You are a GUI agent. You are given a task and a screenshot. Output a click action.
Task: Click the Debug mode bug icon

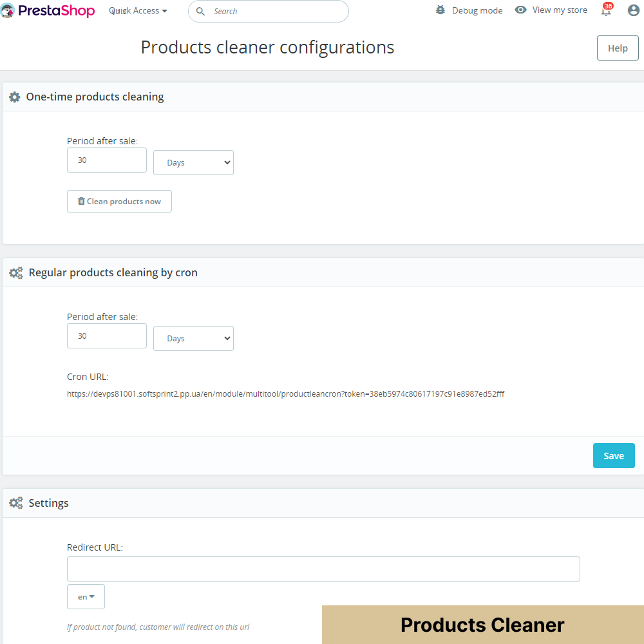[440, 10]
